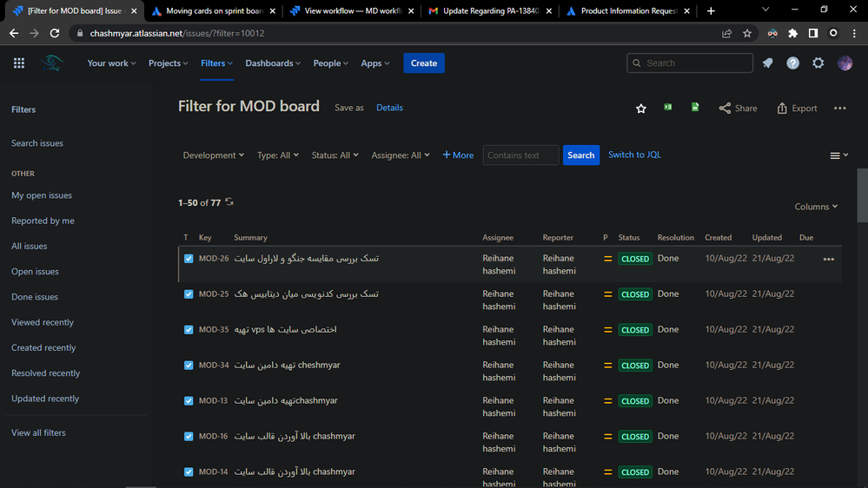
Task: Click issue type checkbox icon for MOD-26
Action: click(x=189, y=259)
